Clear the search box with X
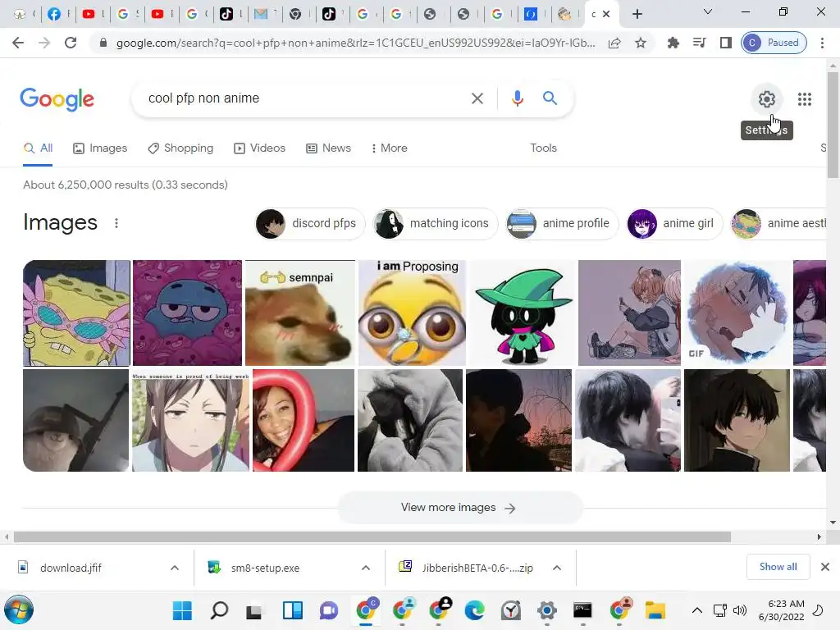This screenshot has height=630, width=840. 477,98
